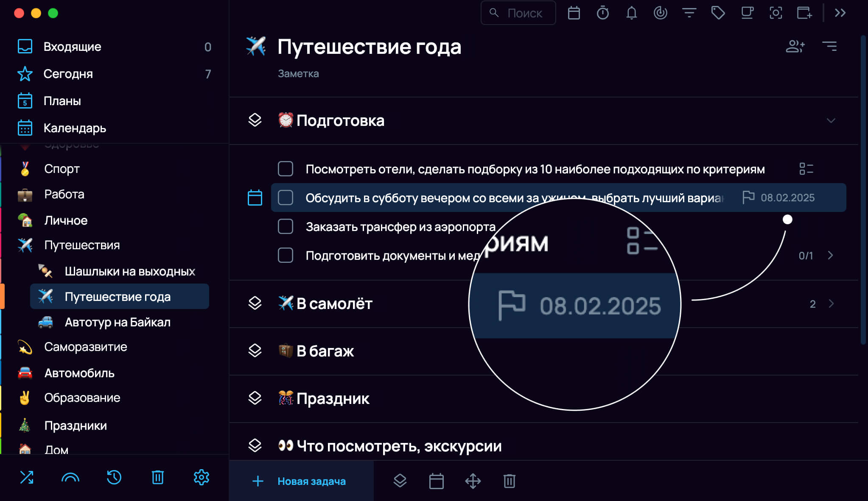Image resolution: width=868 pixels, height=501 pixels.
Task: Click the Путешествие года project title
Action: tap(369, 47)
